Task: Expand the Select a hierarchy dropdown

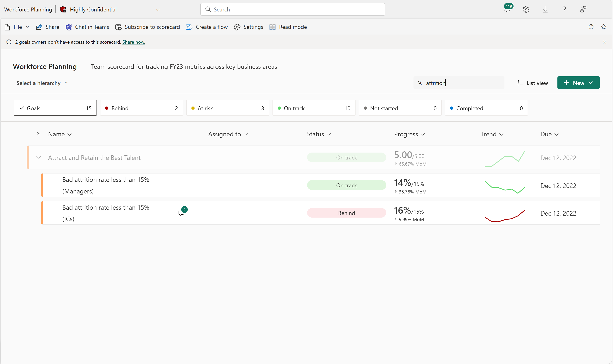Action: click(x=42, y=83)
